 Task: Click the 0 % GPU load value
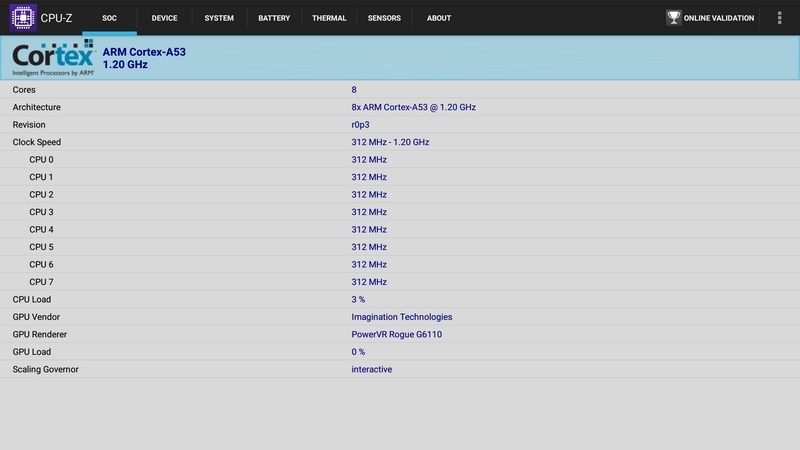point(358,352)
